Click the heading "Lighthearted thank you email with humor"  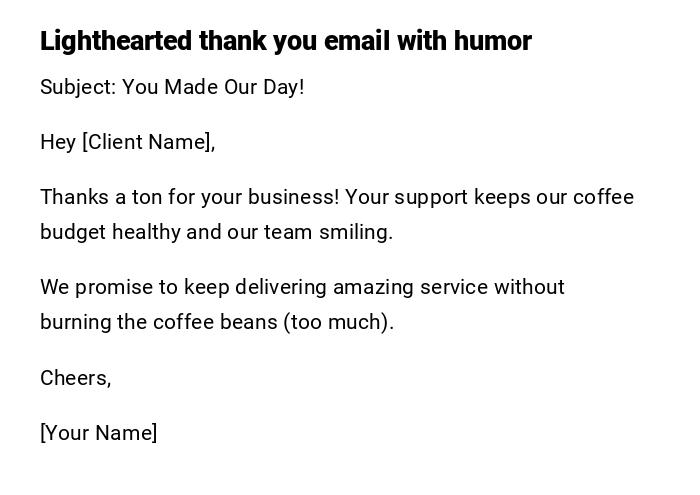285,41
